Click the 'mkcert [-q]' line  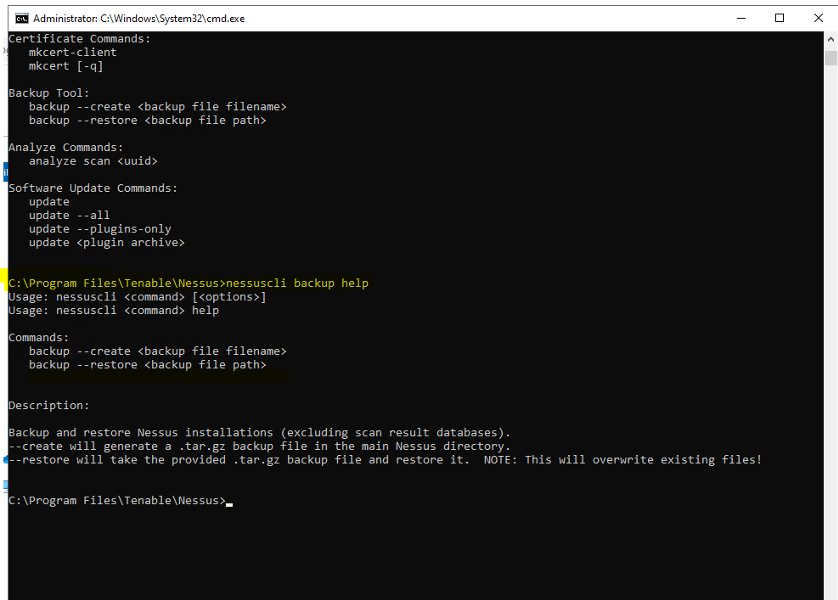[66, 66]
